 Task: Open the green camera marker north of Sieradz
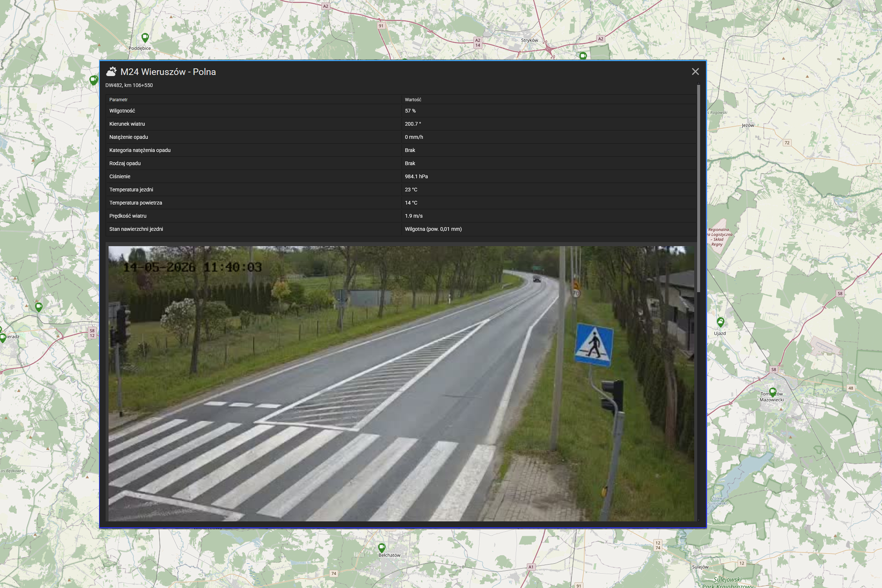(x=39, y=307)
